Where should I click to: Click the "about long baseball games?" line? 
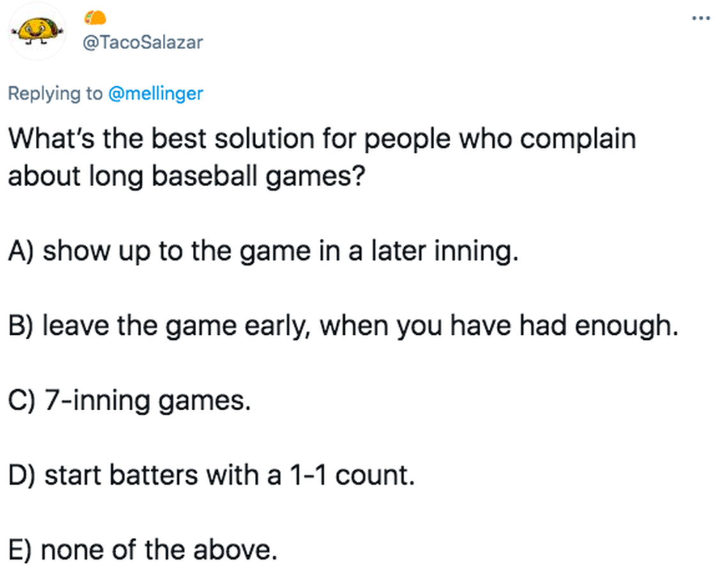pyautogui.click(x=186, y=177)
